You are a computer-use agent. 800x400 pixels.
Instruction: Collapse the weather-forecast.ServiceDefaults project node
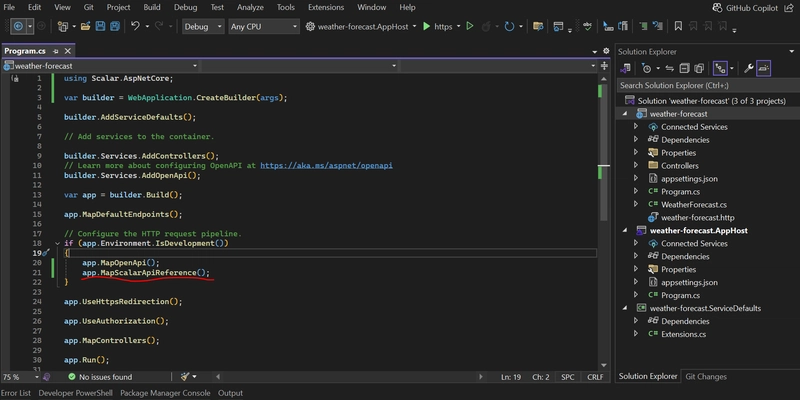625,308
